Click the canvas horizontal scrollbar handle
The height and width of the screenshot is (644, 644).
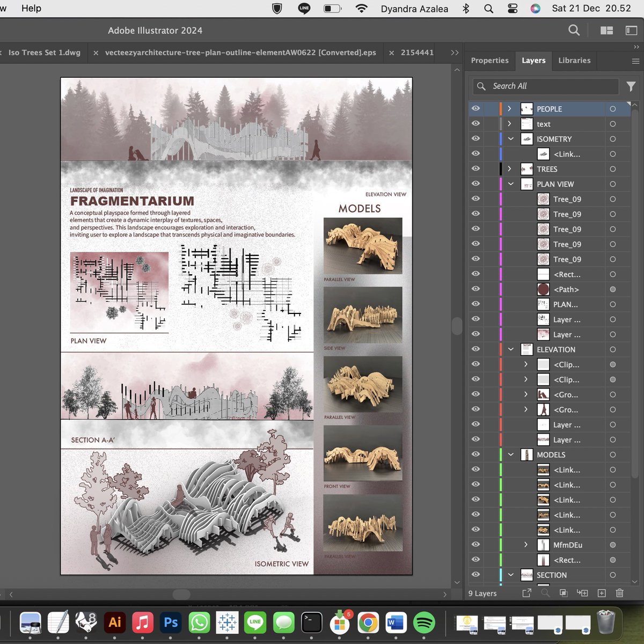point(181,594)
